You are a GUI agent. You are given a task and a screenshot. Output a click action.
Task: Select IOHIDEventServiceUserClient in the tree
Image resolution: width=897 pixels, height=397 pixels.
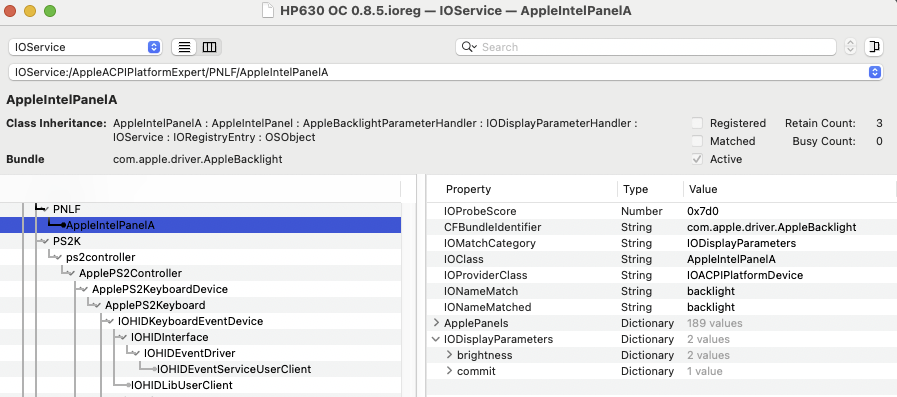pos(234,369)
